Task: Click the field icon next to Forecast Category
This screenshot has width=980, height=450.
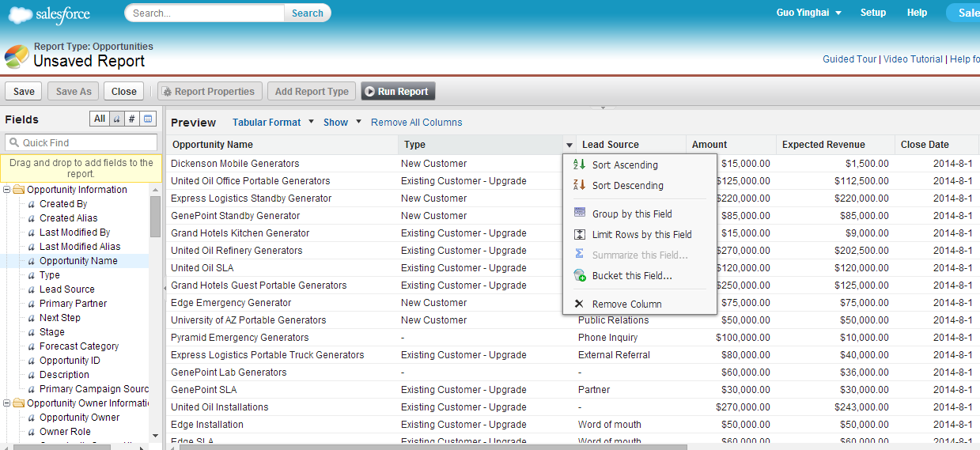Action: click(x=32, y=346)
